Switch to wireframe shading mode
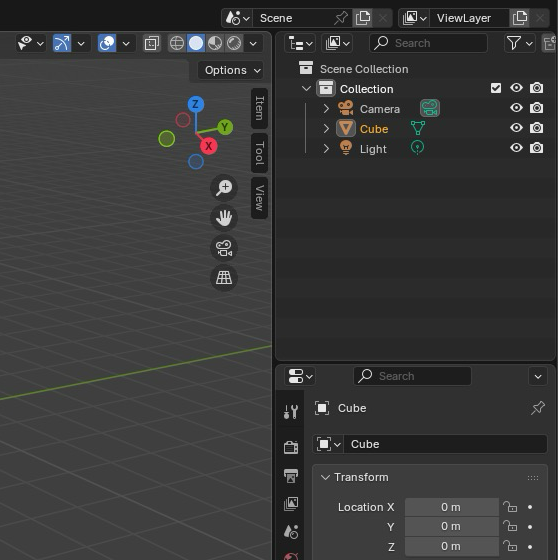The image size is (558, 560). 177,44
